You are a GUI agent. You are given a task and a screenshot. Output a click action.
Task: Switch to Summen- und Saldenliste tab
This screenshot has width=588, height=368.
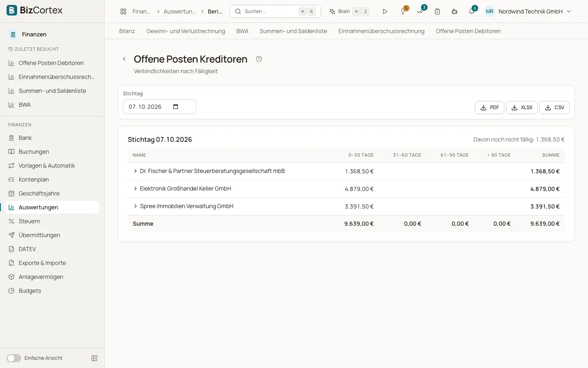click(293, 31)
